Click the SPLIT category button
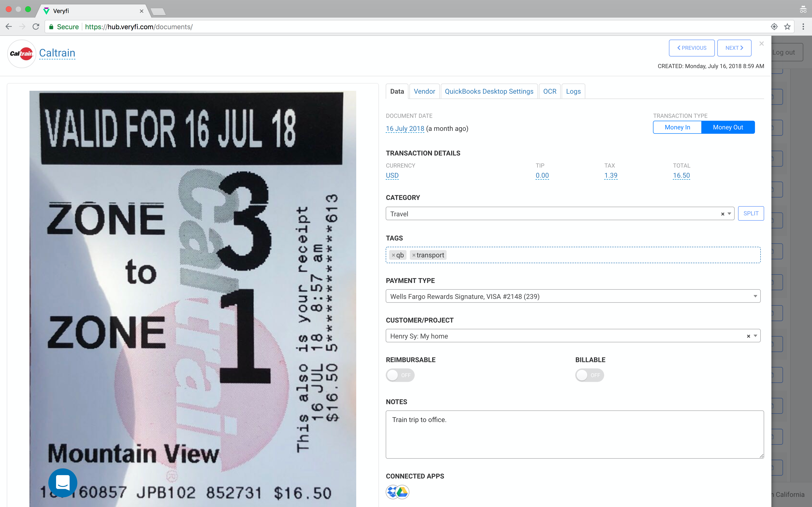 click(751, 214)
